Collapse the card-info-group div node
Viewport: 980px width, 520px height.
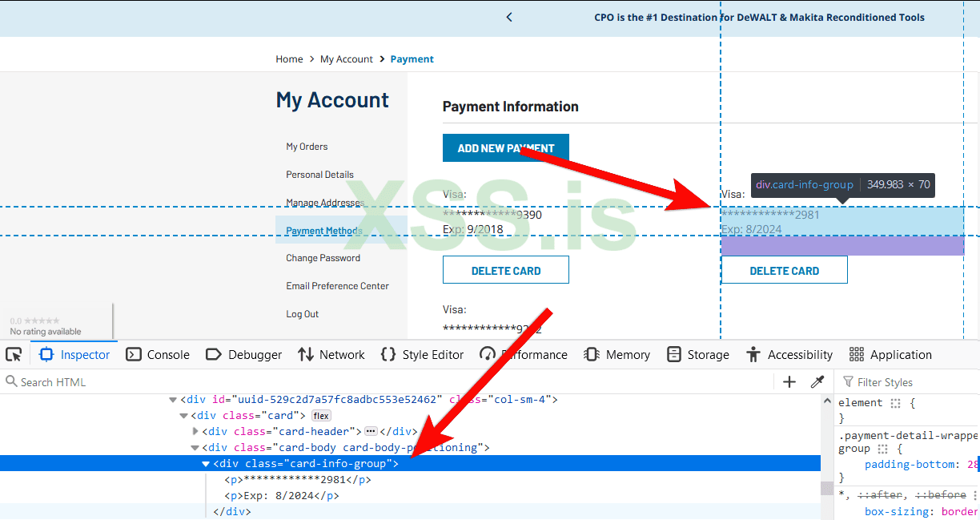(x=206, y=464)
